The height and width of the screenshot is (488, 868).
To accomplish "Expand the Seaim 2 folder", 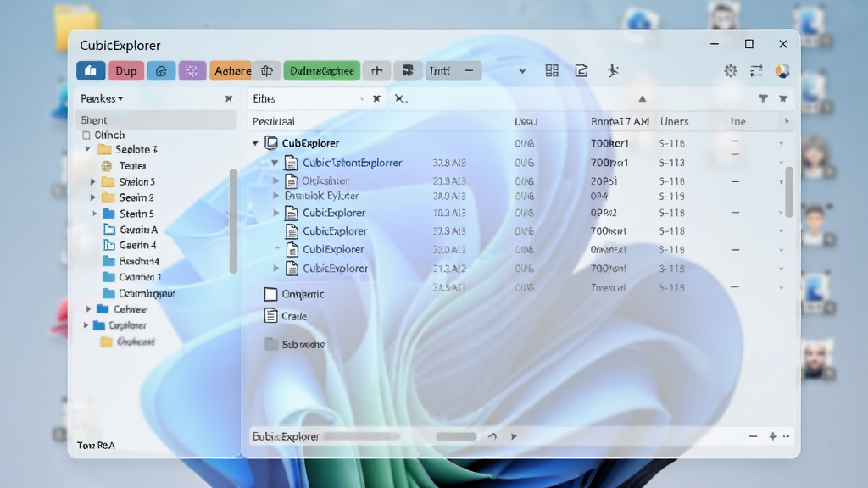I will [x=93, y=197].
